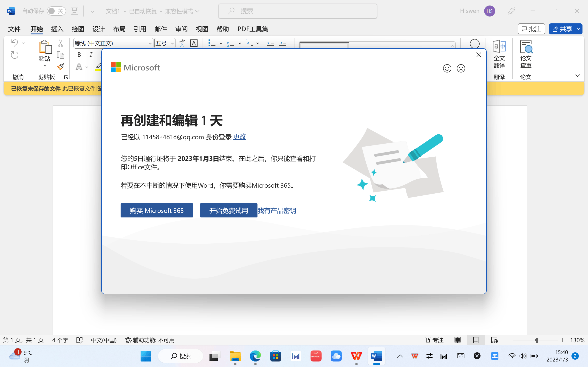The height and width of the screenshot is (367, 588).
Task: Expand the bullet list dropdown arrow
Action: pyautogui.click(x=221, y=43)
